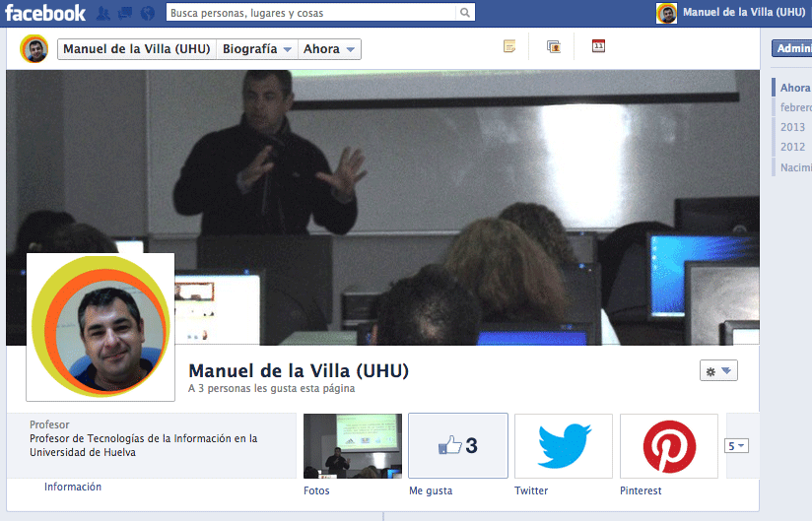
Task: Click page title 'Manuel de la Villa (UHU)'
Action: pos(299,370)
